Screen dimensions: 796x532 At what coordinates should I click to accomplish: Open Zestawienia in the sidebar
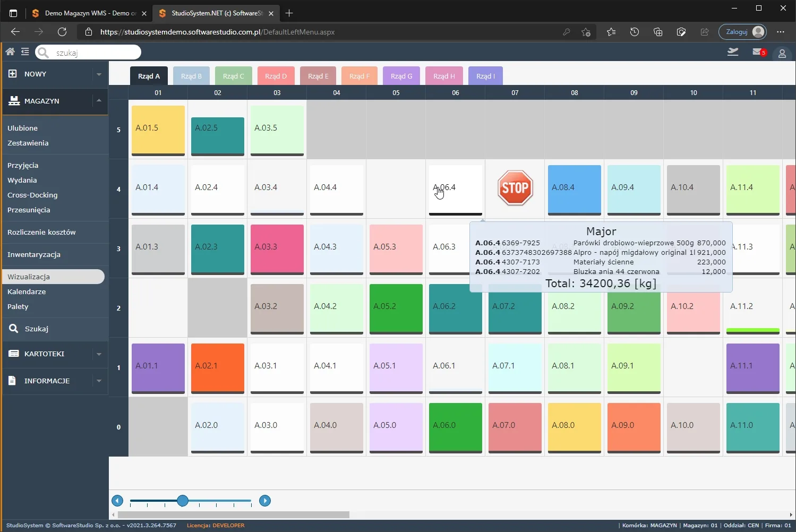click(28, 143)
